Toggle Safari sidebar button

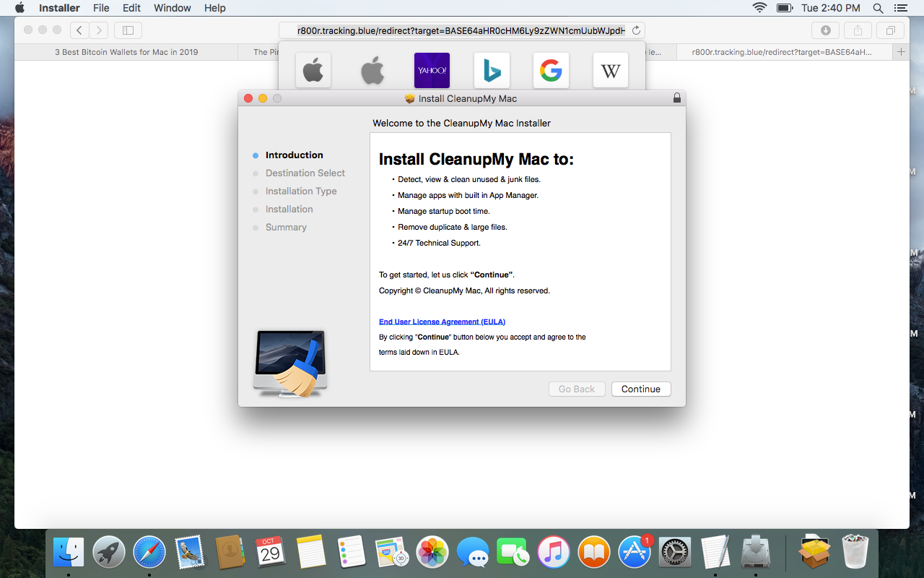(x=128, y=30)
